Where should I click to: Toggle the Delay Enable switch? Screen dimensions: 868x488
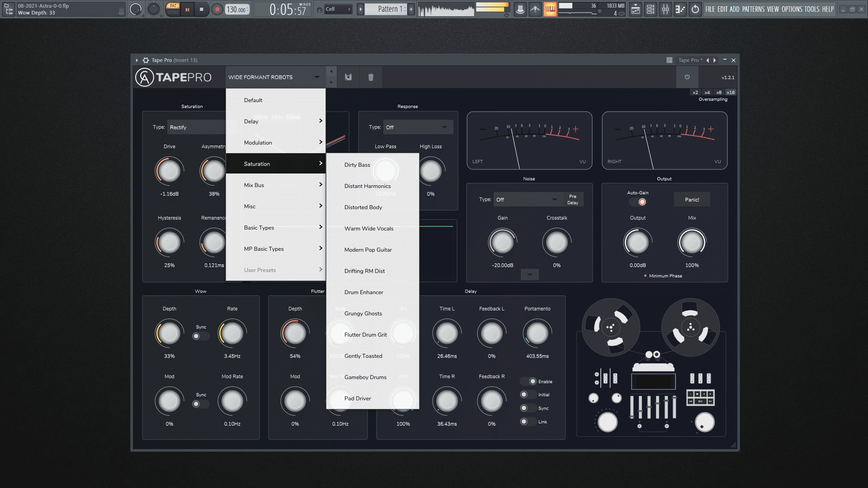(528, 381)
